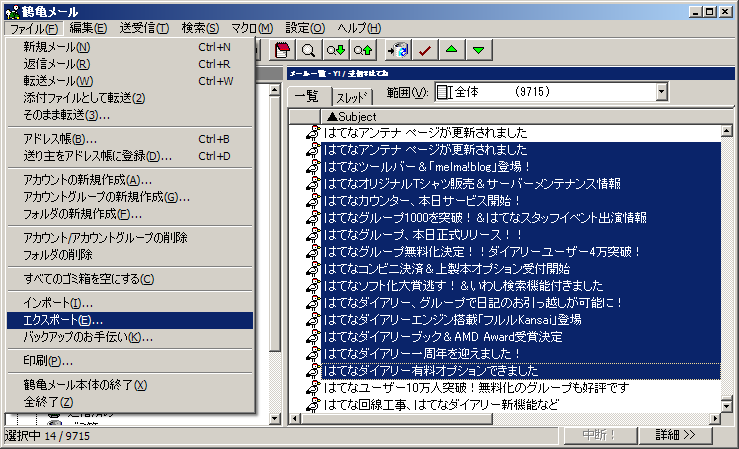Select はてなダイアリー一周年を迎えました mail
This screenshot has width=739, height=449.
coord(521,354)
